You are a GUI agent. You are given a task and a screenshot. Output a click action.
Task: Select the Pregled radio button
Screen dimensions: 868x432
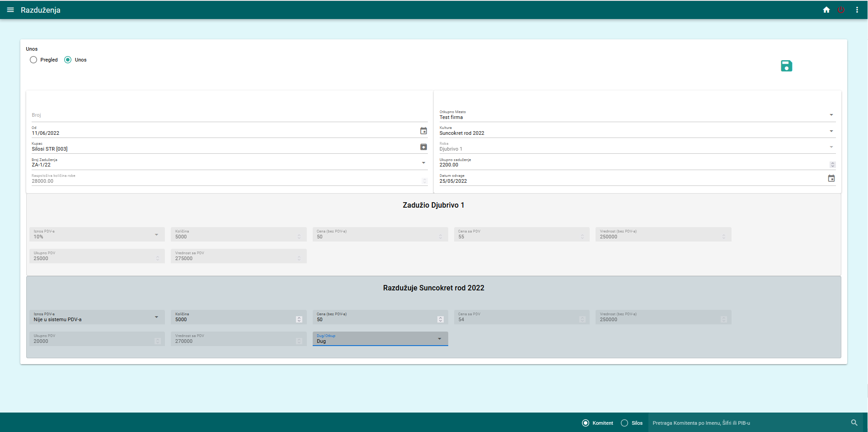tap(33, 59)
